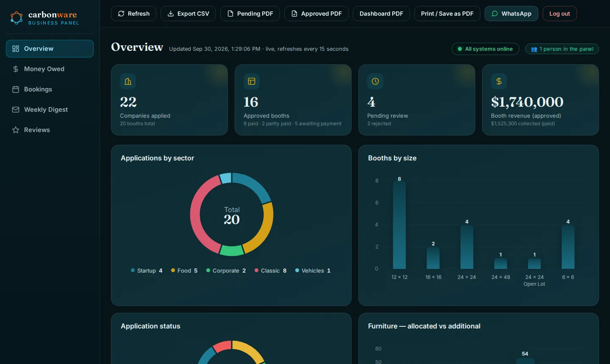Click the people icon in the panel badge
This screenshot has height=364, width=610.
tap(534, 49)
